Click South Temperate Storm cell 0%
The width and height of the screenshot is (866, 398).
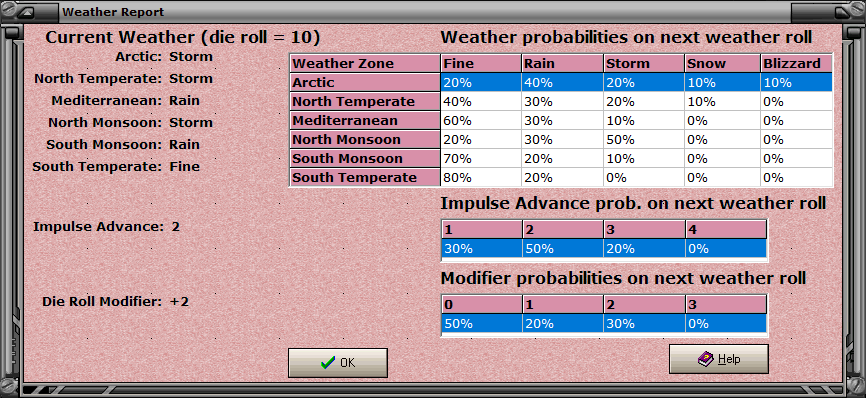(x=644, y=177)
